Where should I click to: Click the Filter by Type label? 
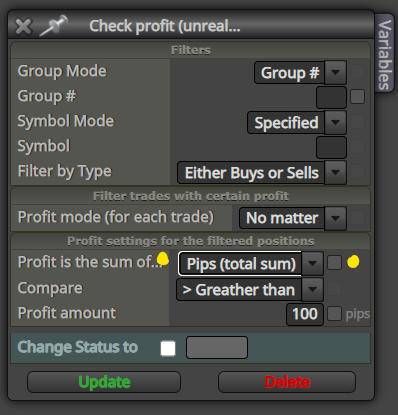point(64,172)
